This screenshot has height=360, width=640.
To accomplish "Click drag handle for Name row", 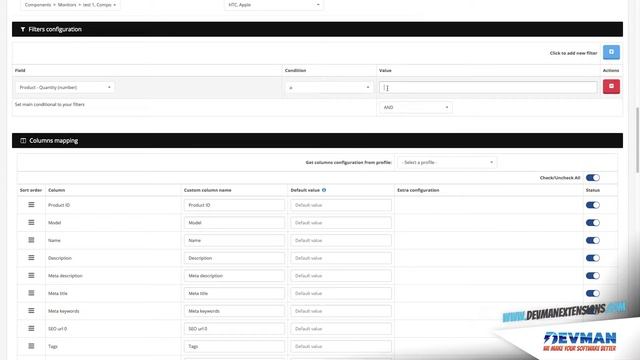I will (x=31, y=240).
